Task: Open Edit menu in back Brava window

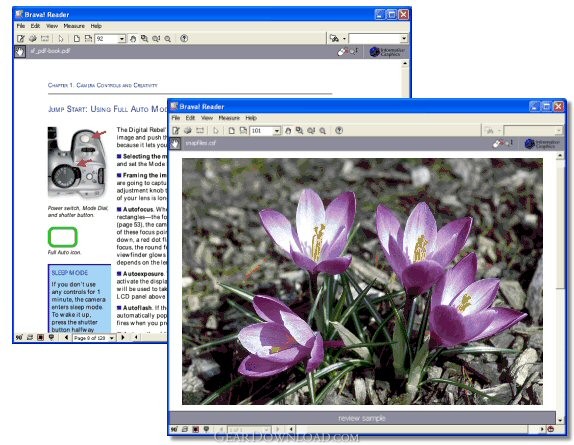Action: 35,26
